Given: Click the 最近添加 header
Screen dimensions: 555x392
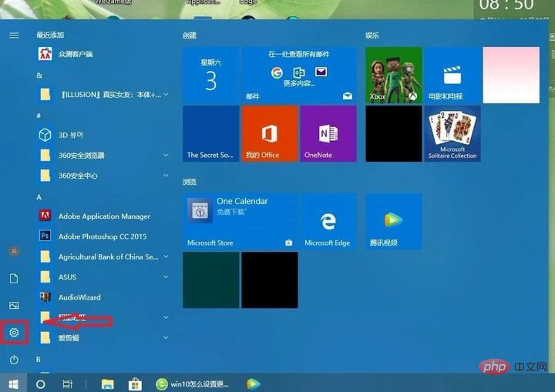Looking at the screenshot, I should point(50,35).
